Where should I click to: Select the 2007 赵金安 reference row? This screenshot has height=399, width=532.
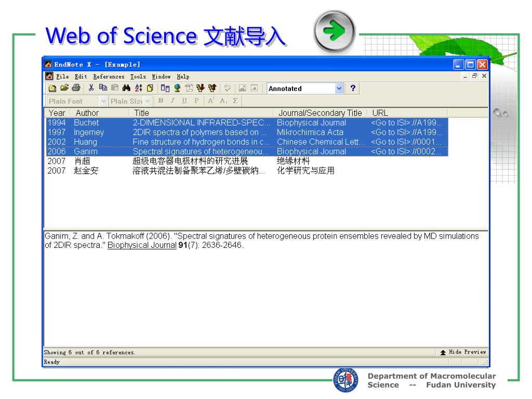tap(247, 170)
